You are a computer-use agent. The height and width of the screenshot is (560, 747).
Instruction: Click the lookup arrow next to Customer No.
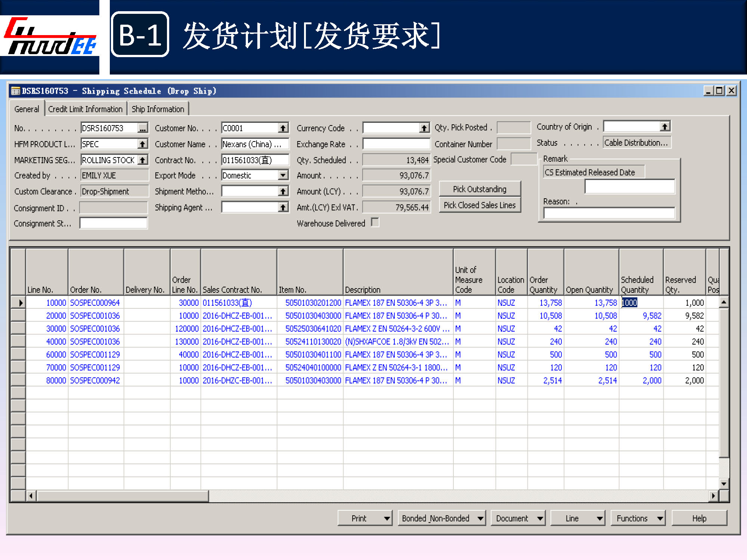coord(283,128)
